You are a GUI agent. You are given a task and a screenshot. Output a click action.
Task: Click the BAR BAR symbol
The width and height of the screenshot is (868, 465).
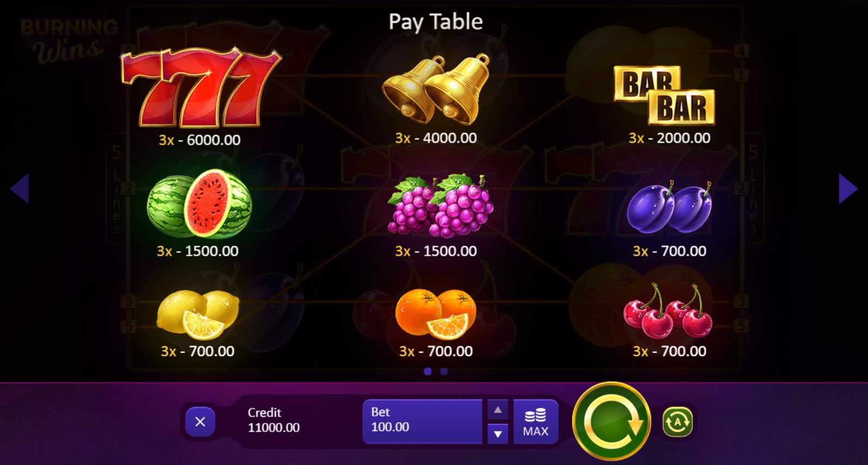coord(664,95)
